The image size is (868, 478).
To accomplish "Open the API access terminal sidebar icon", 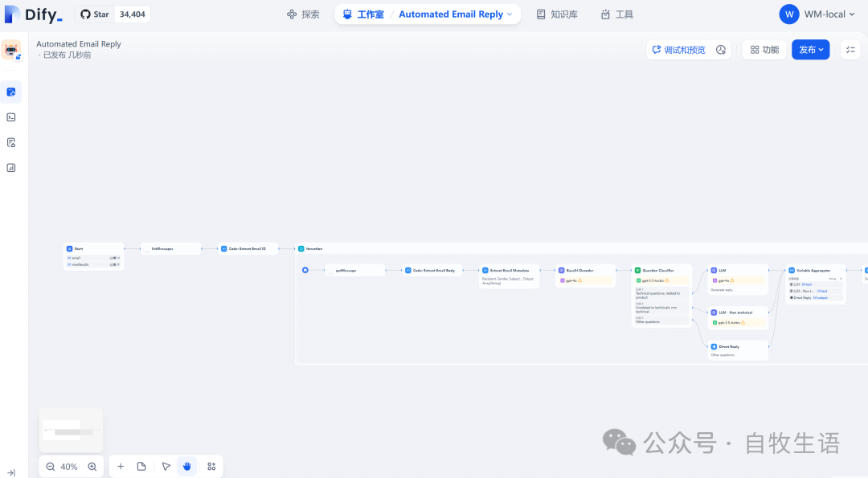I will (x=11, y=117).
